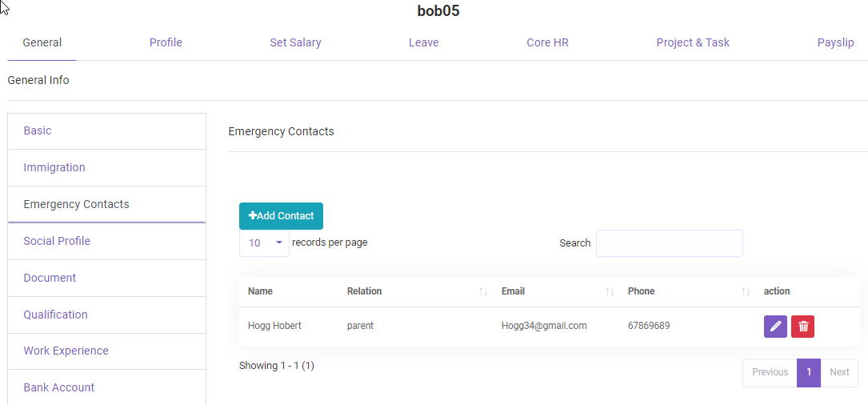Viewport: 868px width, 405px height.
Task: Sort table by Email column arrows
Action: 610,292
